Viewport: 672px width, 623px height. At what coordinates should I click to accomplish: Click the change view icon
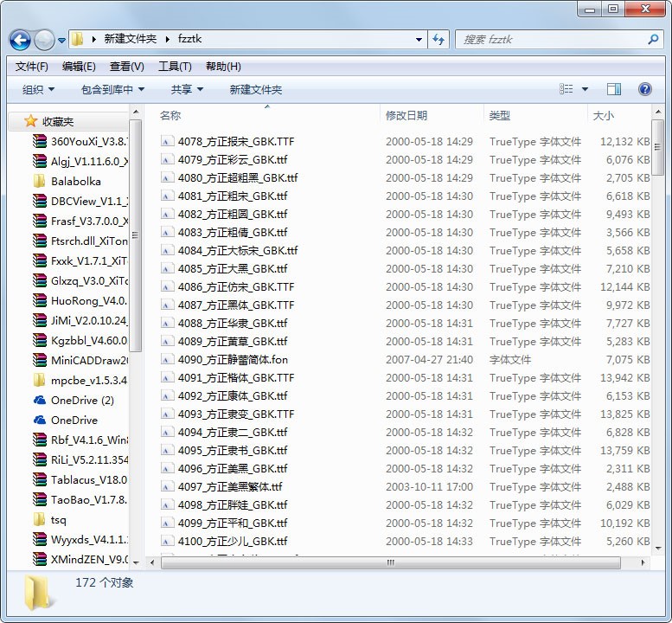(x=566, y=89)
